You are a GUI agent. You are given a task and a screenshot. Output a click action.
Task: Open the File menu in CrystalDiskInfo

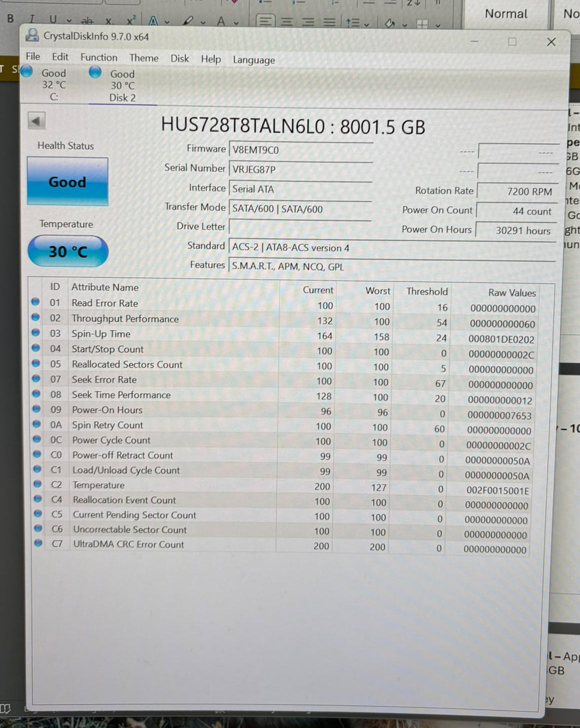tap(32, 56)
